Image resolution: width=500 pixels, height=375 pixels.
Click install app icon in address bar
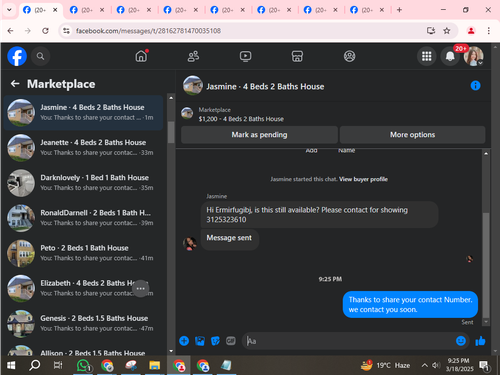[x=431, y=31]
